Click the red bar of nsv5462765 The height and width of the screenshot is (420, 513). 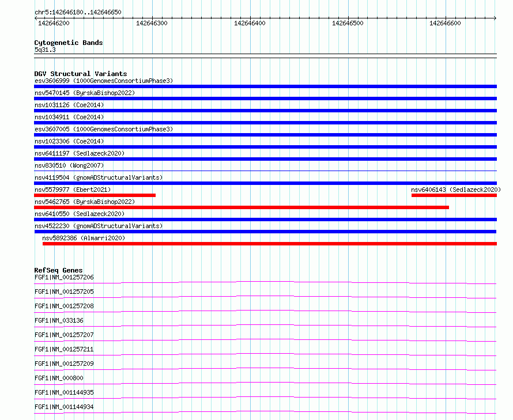(x=242, y=207)
